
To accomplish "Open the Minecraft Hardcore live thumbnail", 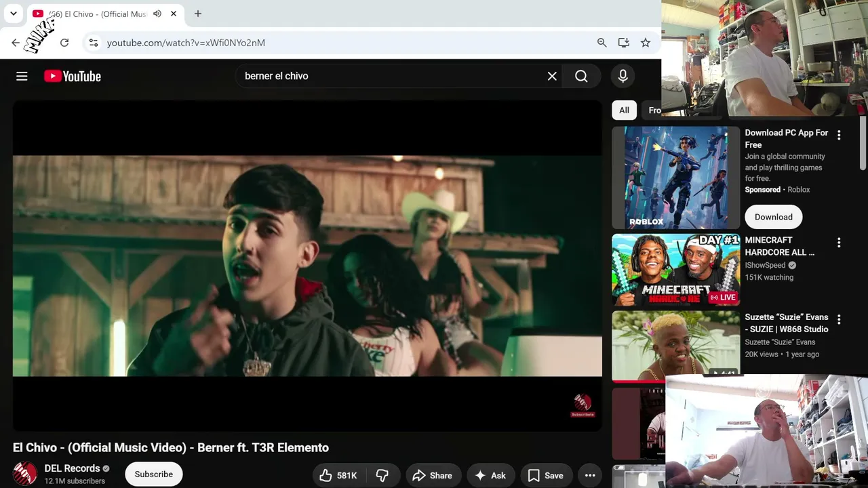I will point(676,270).
